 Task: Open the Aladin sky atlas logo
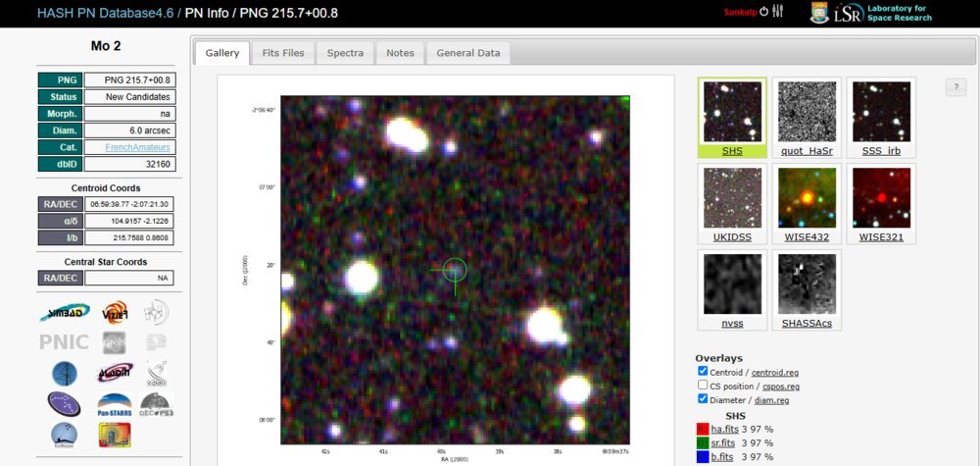115,373
